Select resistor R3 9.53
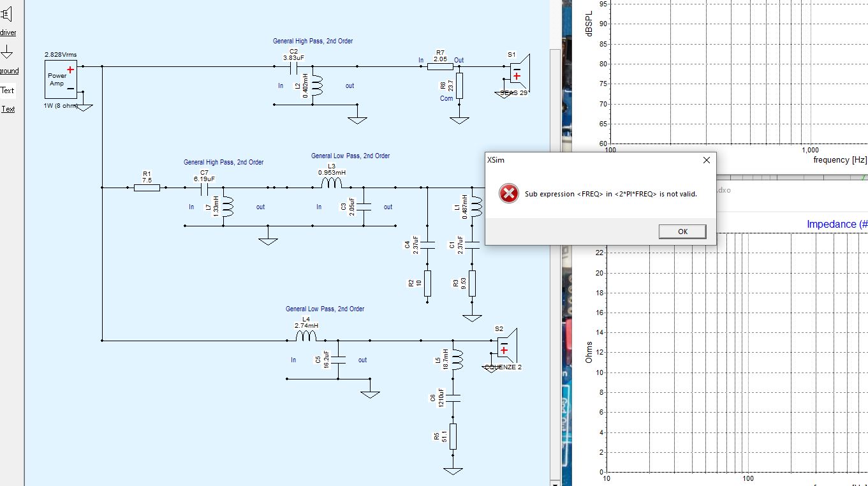 point(472,283)
